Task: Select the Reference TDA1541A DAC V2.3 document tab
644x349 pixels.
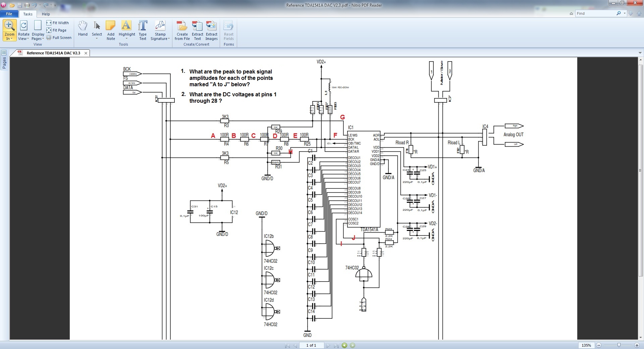Action: [x=53, y=53]
